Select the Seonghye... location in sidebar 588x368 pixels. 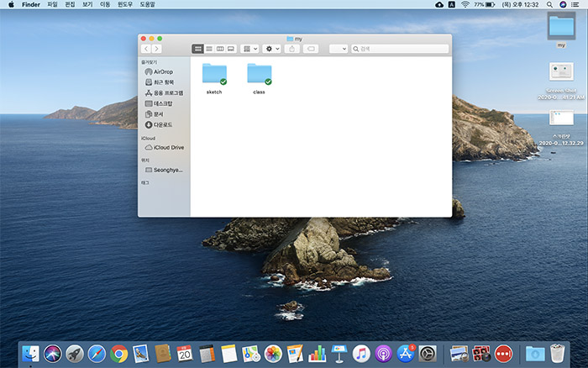[x=164, y=170]
